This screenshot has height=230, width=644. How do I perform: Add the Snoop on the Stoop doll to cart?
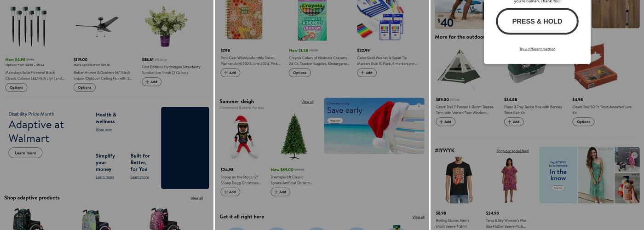(230, 192)
